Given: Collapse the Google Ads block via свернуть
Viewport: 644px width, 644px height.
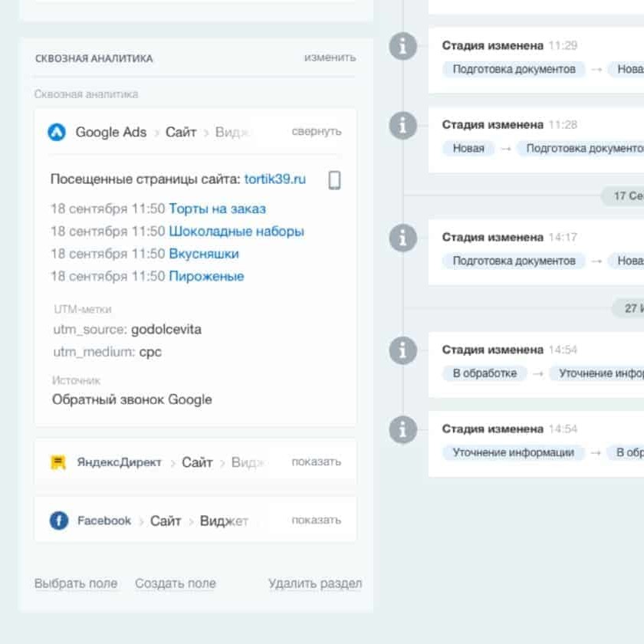Looking at the screenshot, I should (316, 131).
